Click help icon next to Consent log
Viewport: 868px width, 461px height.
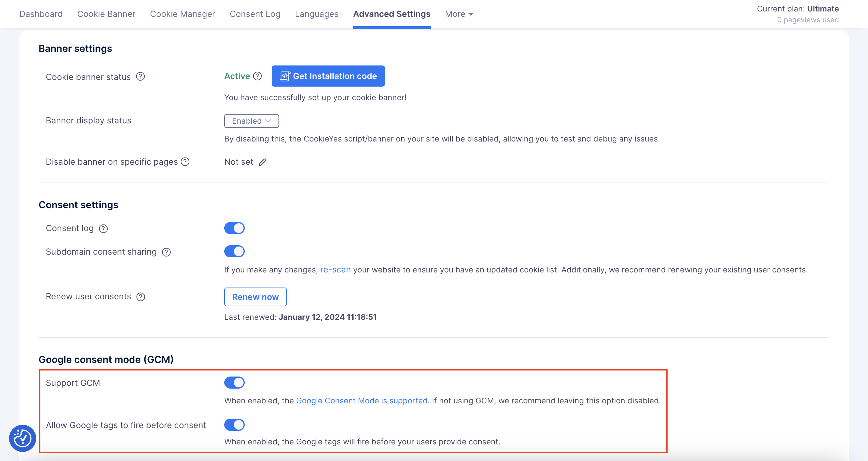click(x=103, y=229)
